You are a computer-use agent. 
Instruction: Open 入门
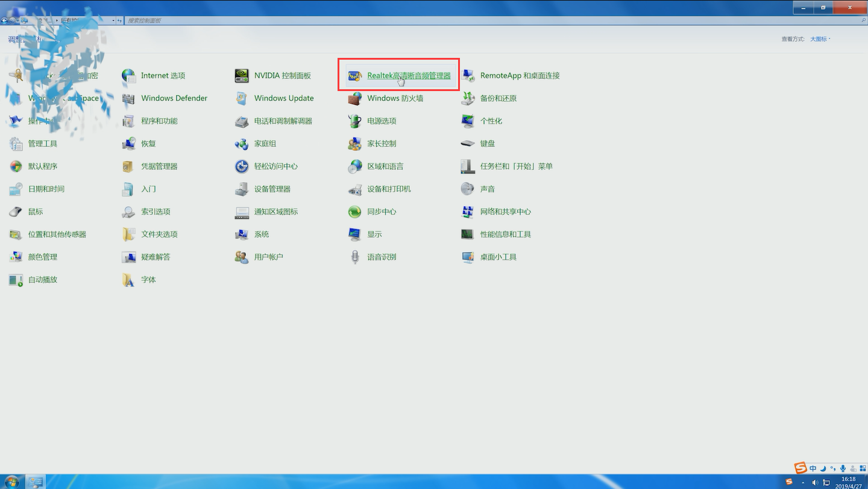pos(139,189)
